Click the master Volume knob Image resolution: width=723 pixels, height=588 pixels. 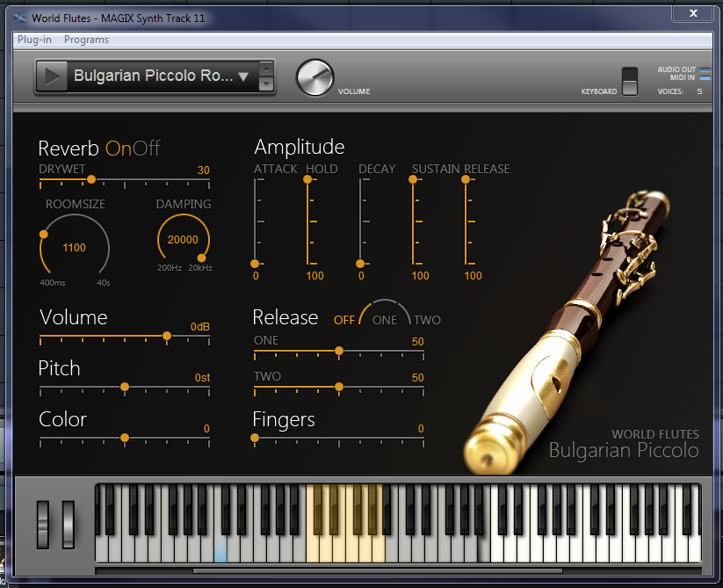pyautogui.click(x=315, y=77)
